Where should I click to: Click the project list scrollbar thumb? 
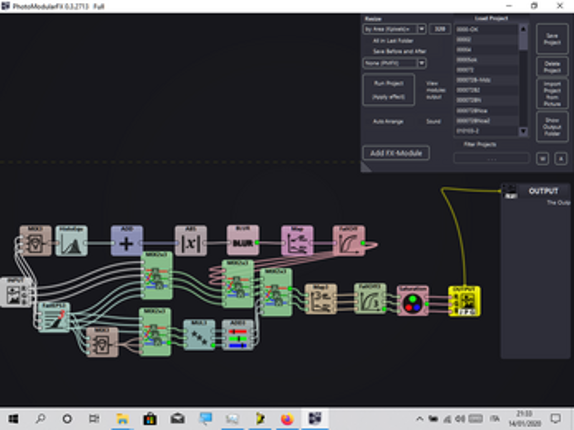click(x=523, y=42)
